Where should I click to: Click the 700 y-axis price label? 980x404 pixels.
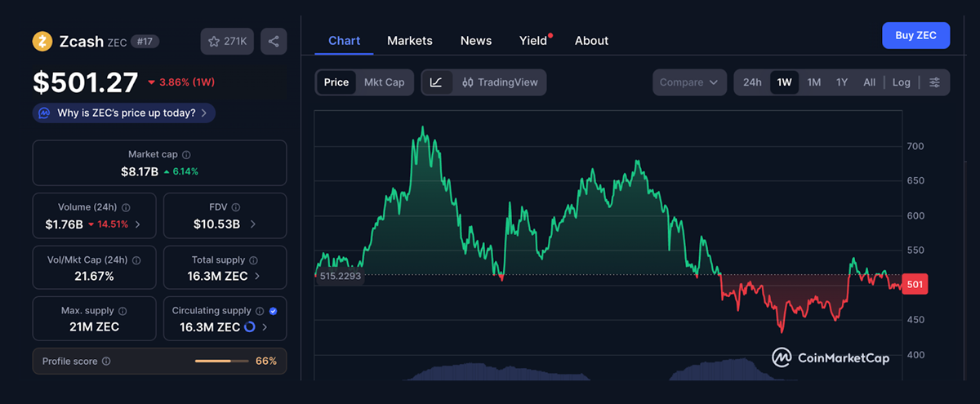(915, 146)
